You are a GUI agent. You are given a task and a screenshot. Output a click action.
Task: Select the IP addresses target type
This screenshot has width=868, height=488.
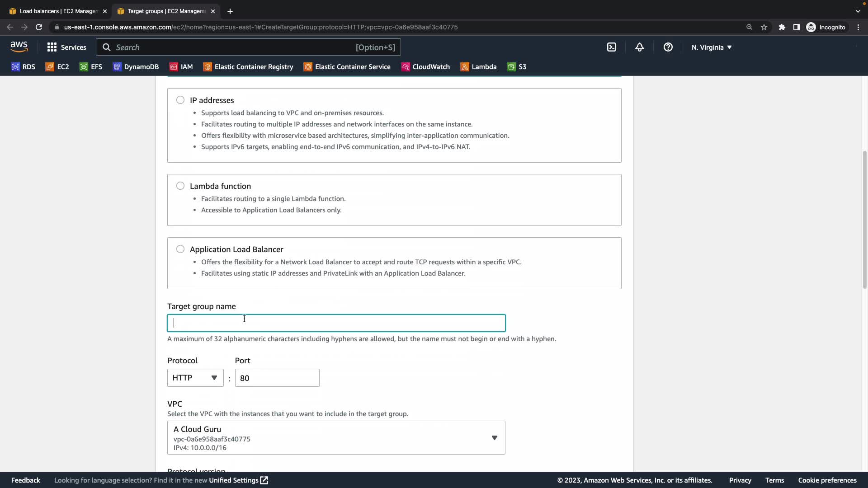tap(180, 100)
